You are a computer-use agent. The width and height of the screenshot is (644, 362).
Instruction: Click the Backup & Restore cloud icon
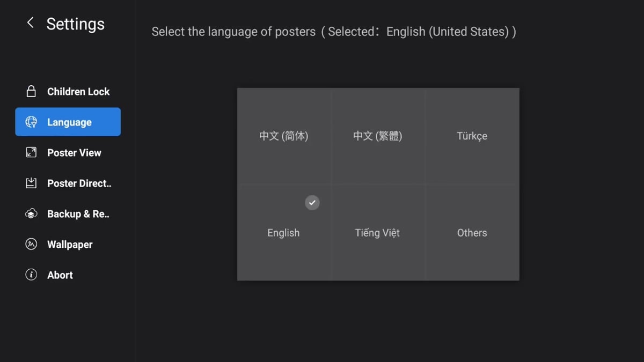click(x=31, y=213)
